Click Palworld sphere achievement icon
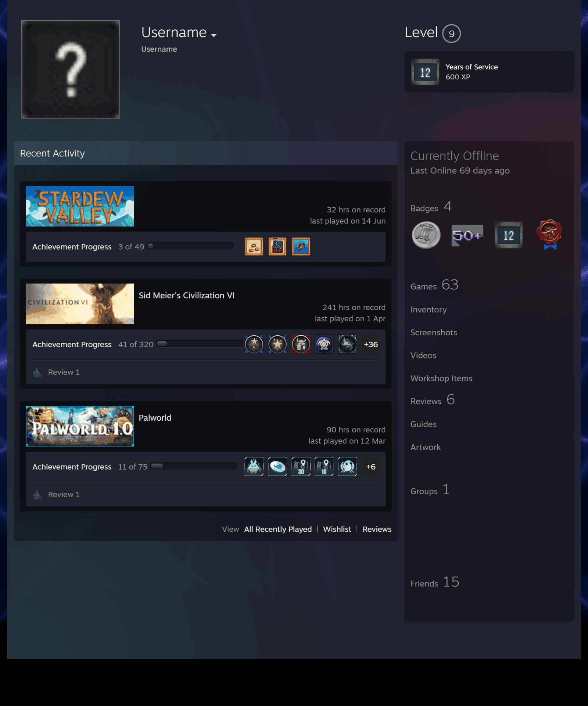The width and height of the screenshot is (588, 706). 277,467
